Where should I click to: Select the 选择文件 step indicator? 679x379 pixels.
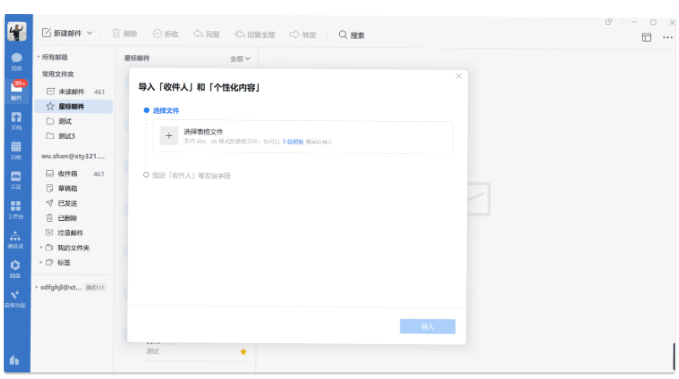tap(161, 110)
